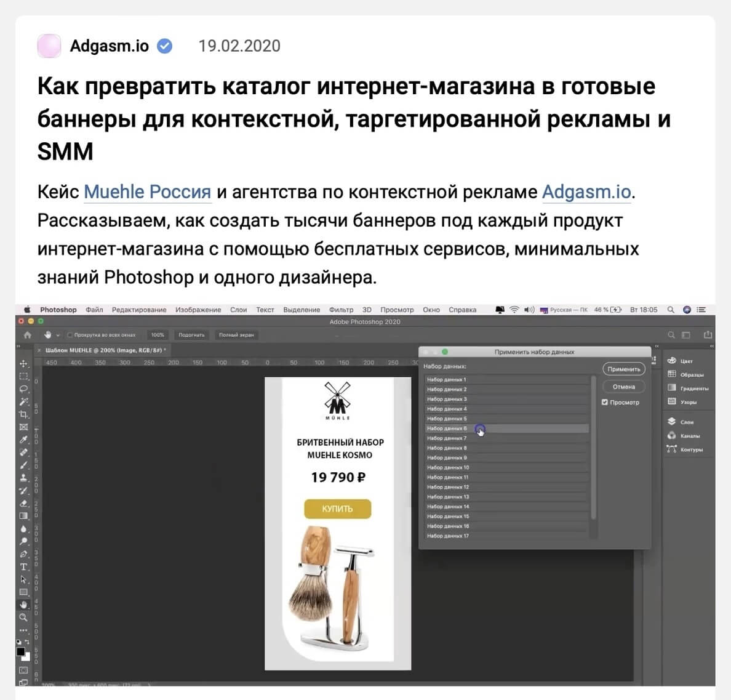Image resolution: width=731 pixels, height=700 pixels.
Task: Open the Adgasm.io link in article text
Action: (x=586, y=191)
